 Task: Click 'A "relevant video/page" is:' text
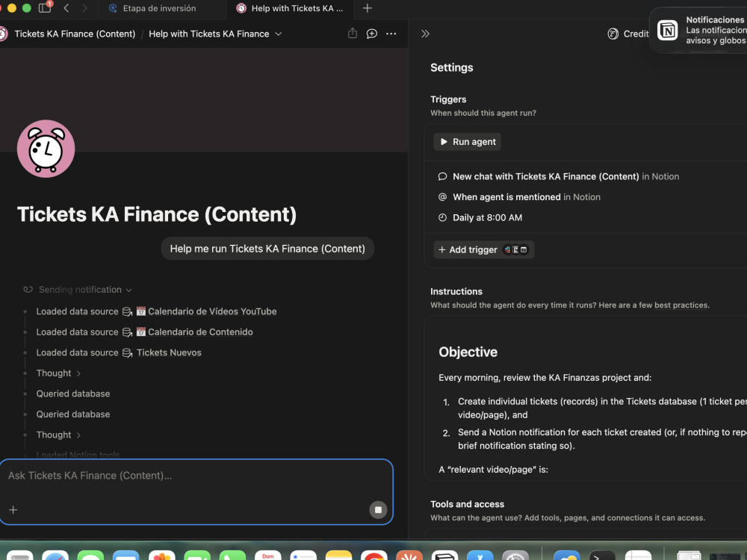click(493, 470)
